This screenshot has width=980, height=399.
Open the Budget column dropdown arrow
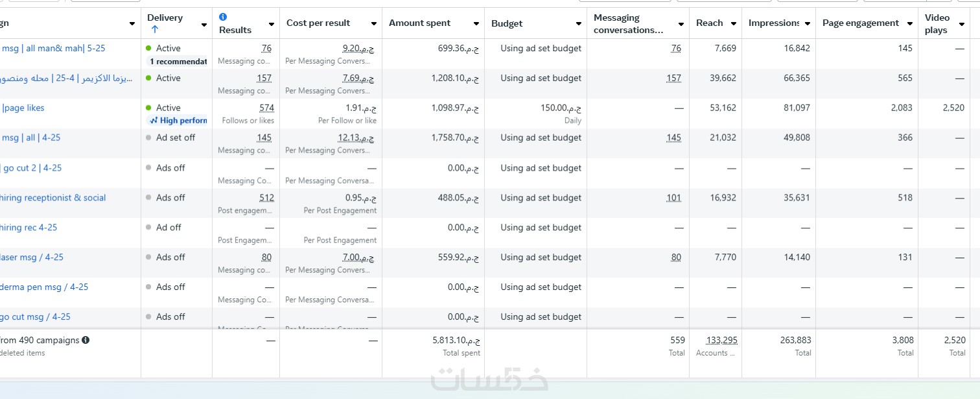[x=579, y=23]
